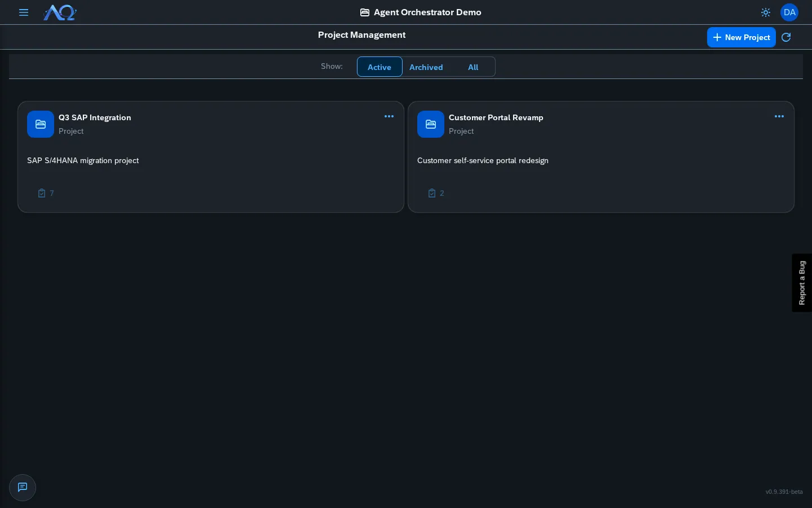Open the DA user avatar menu
This screenshot has width=812, height=508.
789,12
